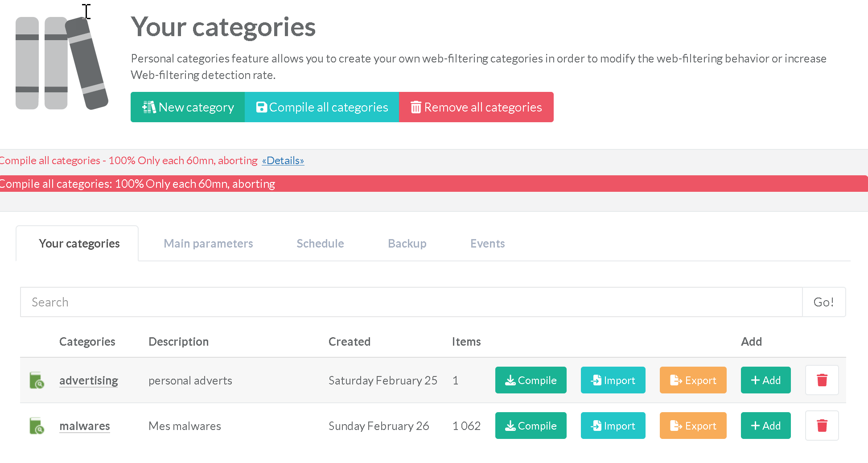Go to the Backup tab
Screen dimensions: 868x463
[407, 244]
